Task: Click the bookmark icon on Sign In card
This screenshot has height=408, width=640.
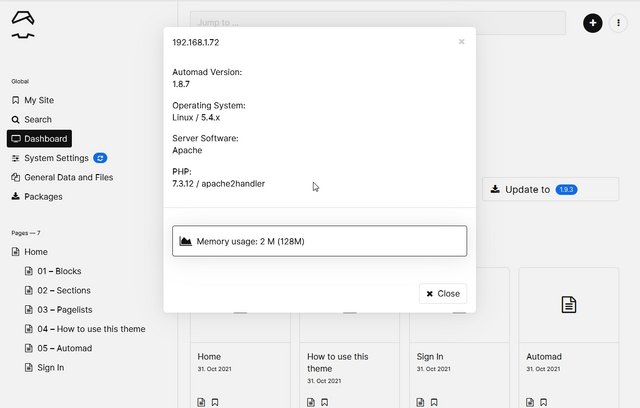Action: (434, 402)
